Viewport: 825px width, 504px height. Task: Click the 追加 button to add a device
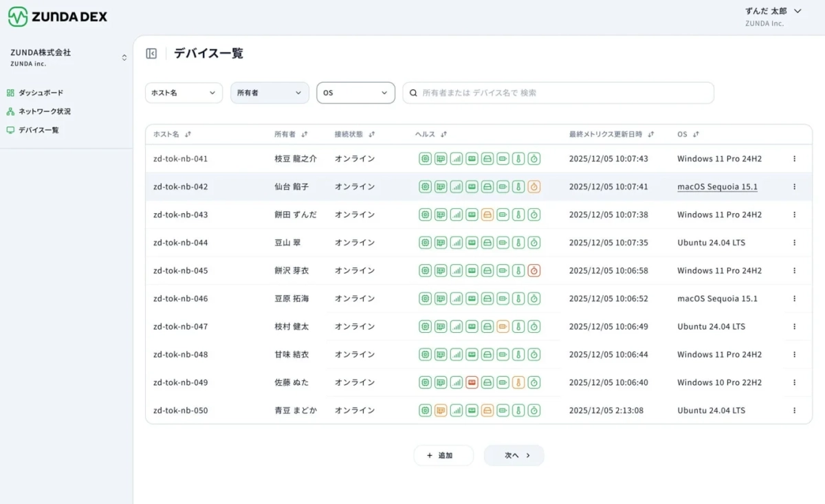coord(444,455)
